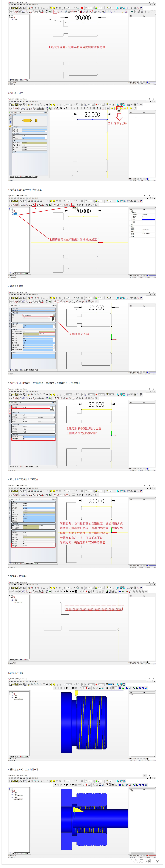Viewport: 165px width, 868px height.
Task: Click the caption text 9.重複上述方式，完成內徑車牙
Action: [x=23, y=770]
